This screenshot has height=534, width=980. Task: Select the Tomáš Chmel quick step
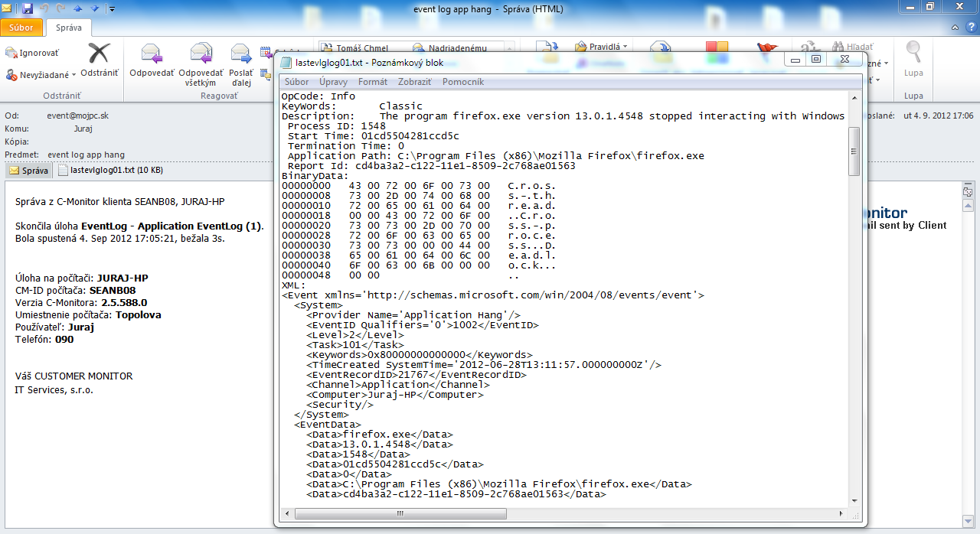click(354, 47)
